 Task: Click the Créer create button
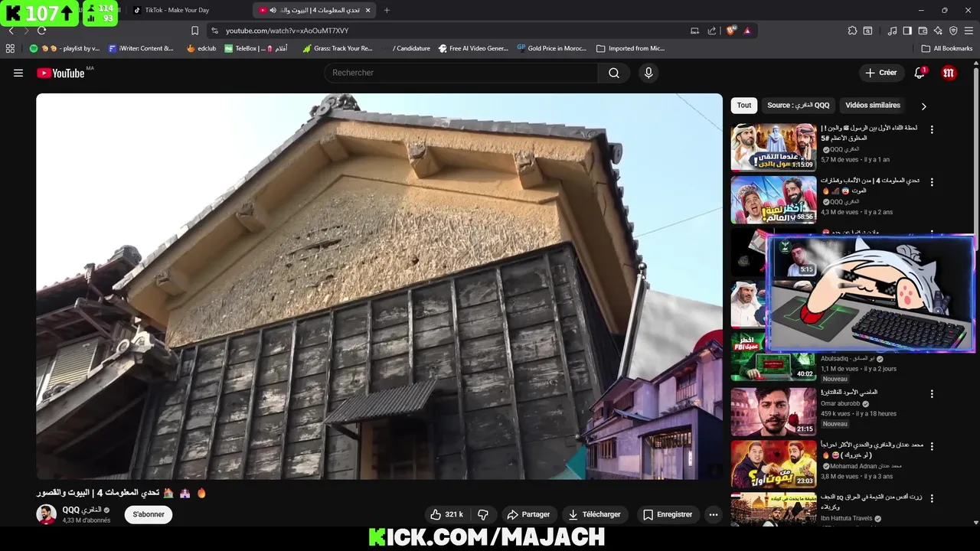tap(880, 73)
